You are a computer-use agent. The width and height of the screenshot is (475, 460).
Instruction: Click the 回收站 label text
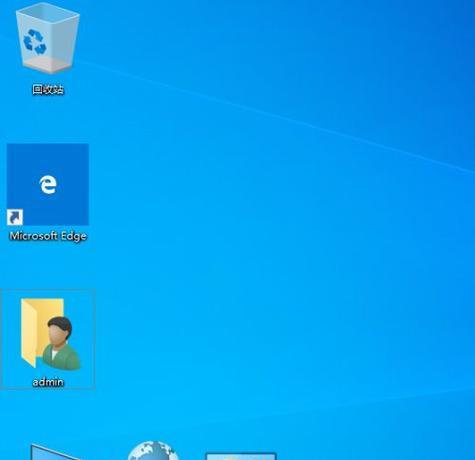click(48, 89)
